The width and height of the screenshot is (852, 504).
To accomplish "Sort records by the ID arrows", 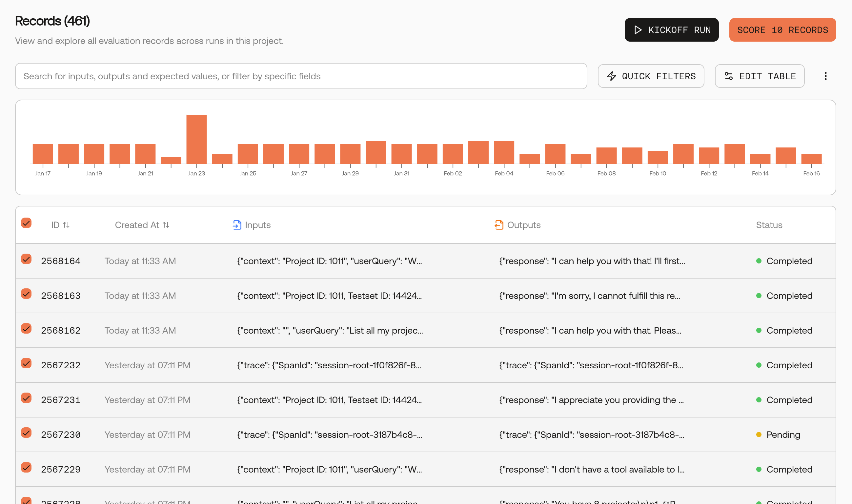I will [66, 225].
